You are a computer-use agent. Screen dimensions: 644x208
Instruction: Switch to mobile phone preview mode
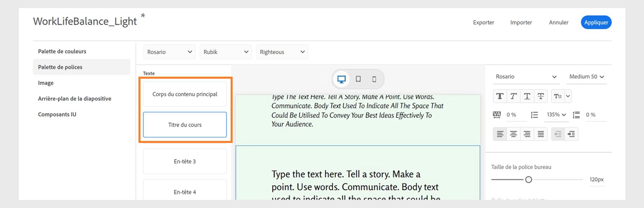click(x=374, y=79)
